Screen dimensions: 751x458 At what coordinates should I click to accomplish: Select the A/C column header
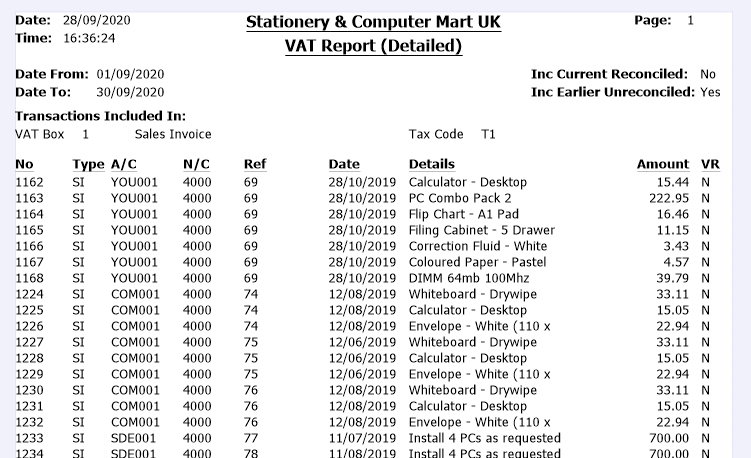[125, 164]
